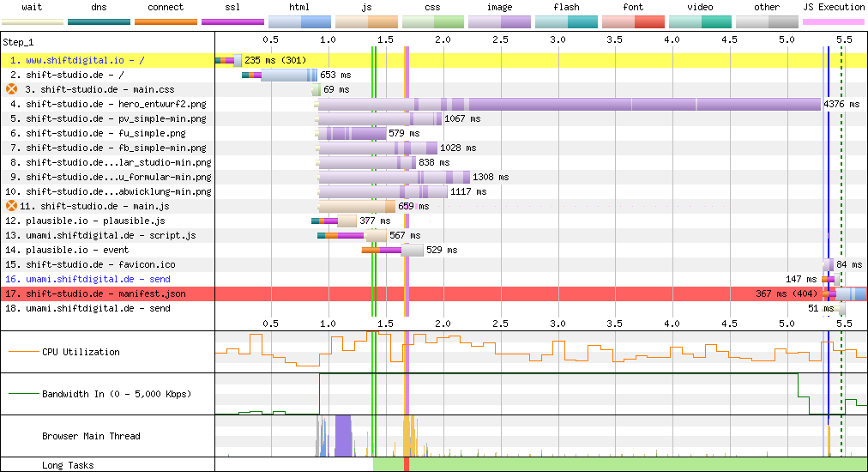The height and width of the screenshot is (472, 868).
Task: Open request 1 www.shiftdigital.io link
Action: click(77, 60)
